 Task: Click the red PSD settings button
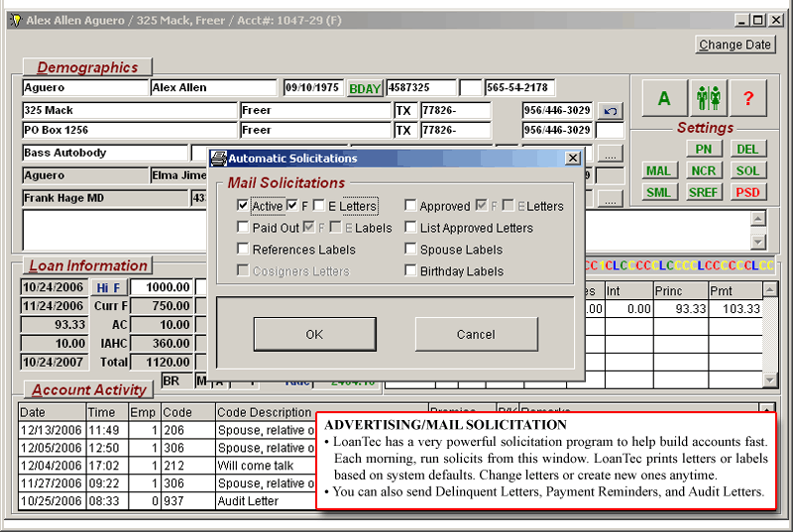click(747, 192)
